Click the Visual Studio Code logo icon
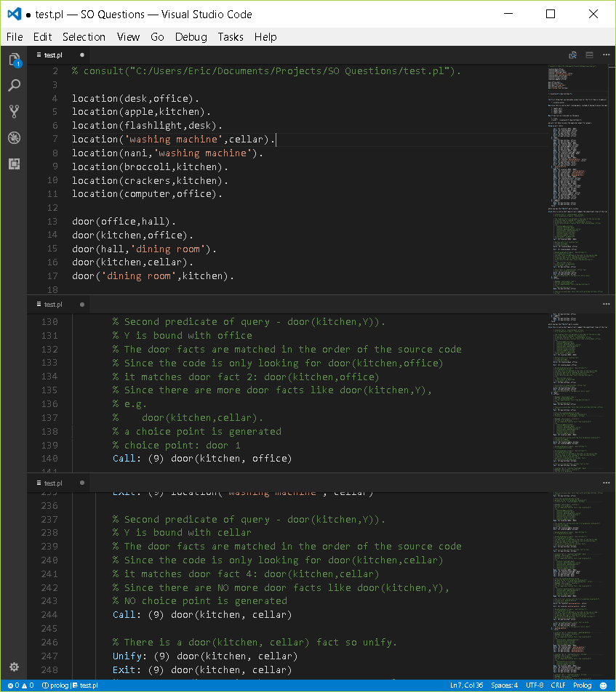This screenshot has height=692, width=616. click(14, 14)
